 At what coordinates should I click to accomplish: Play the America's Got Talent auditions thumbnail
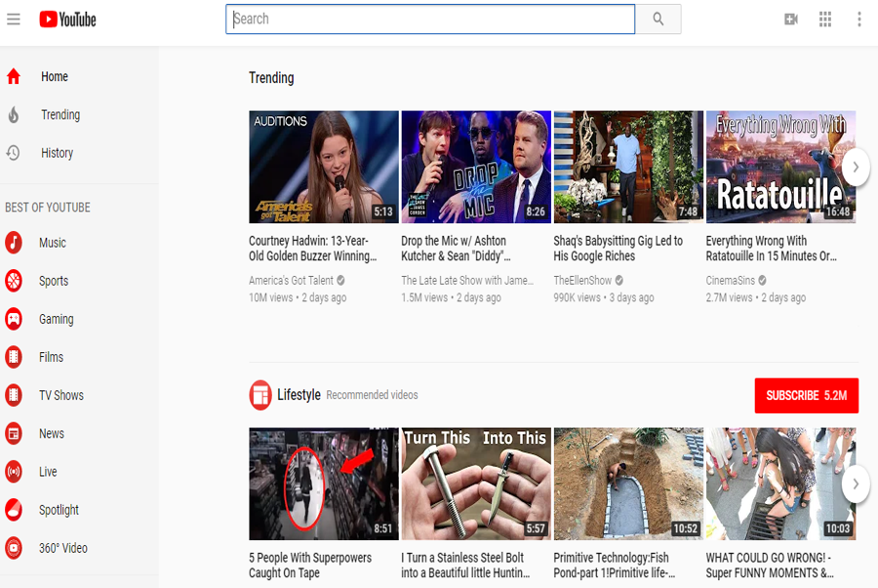point(324,167)
